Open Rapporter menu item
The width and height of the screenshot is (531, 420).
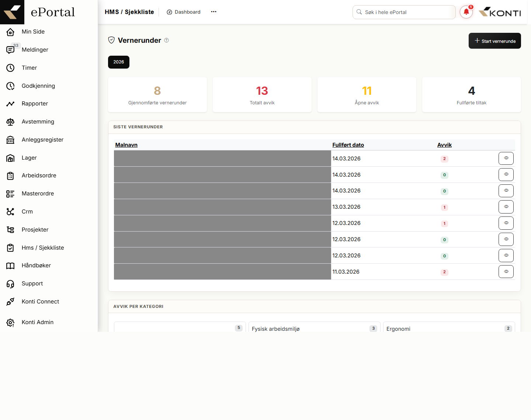(x=35, y=104)
